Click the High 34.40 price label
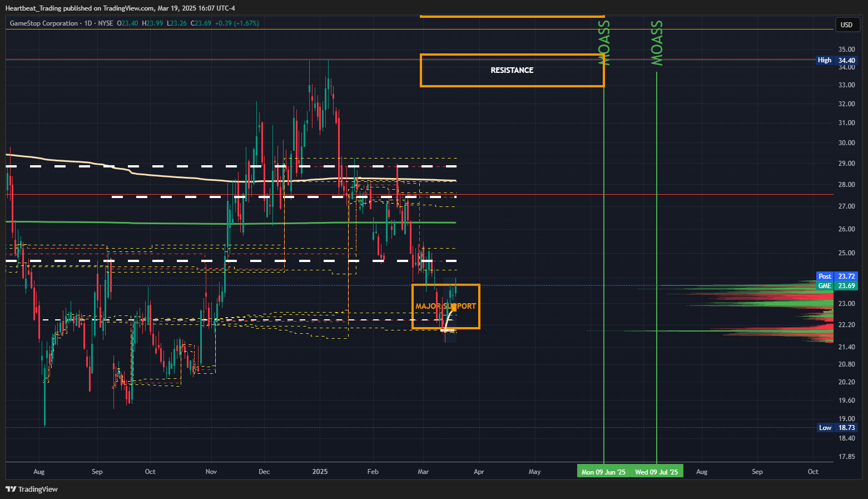 click(836, 60)
